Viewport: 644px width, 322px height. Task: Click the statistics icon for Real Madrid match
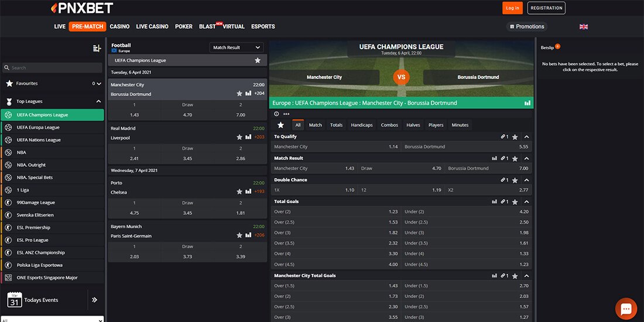tap(248, 137)
